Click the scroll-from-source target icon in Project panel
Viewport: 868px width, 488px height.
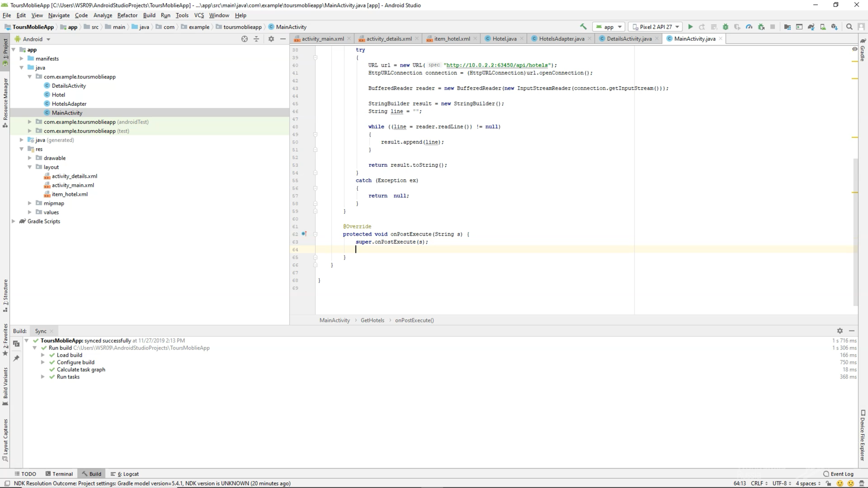coord(244,39)
